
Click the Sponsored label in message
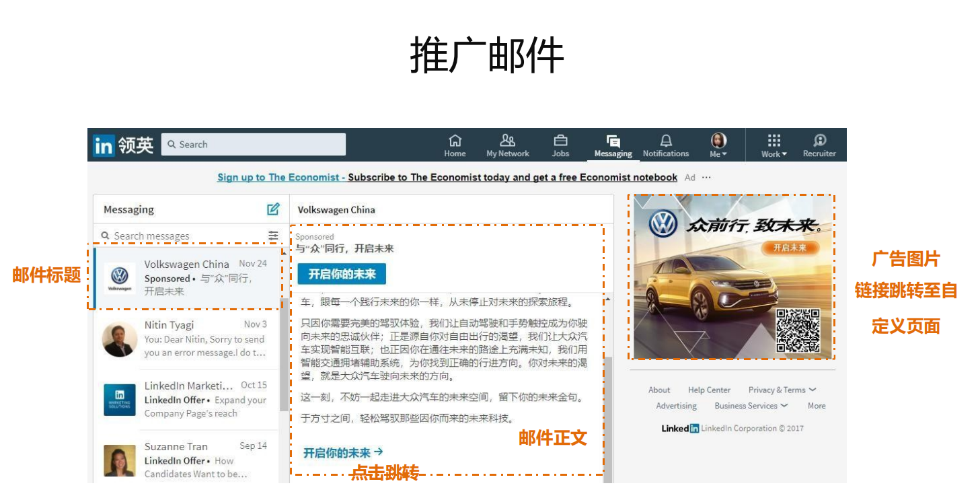[315, 237]
